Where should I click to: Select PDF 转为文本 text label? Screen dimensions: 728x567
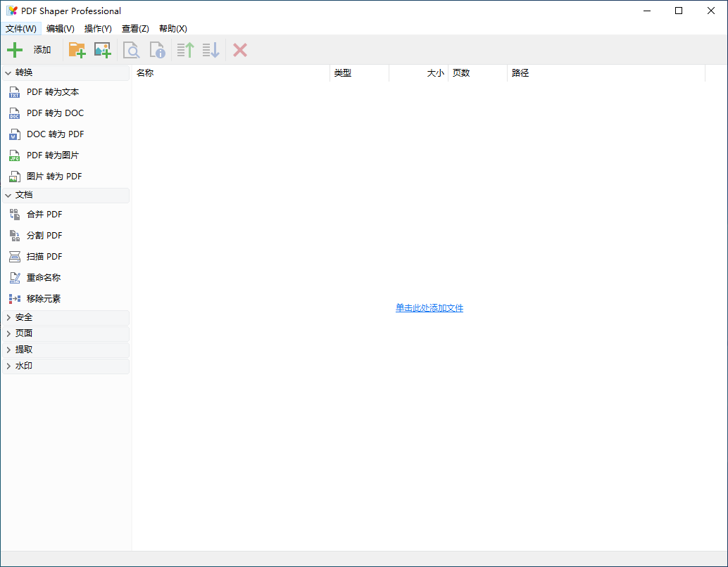coord(53,92)
